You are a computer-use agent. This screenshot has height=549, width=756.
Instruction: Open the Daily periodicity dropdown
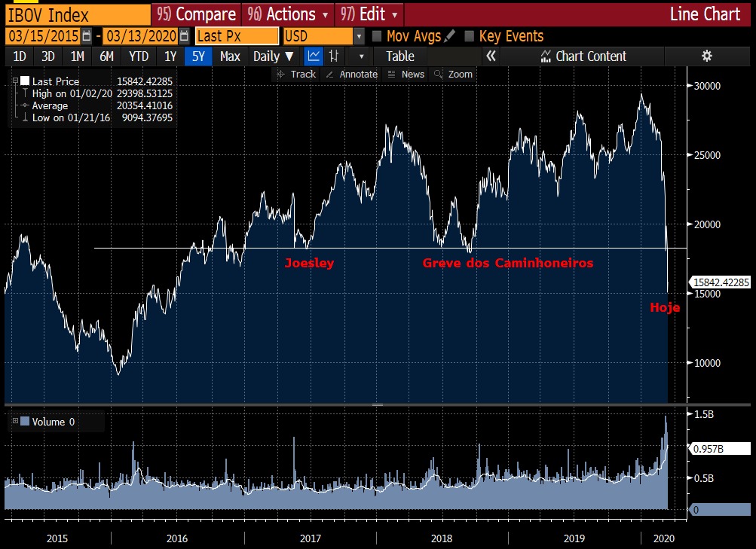click(x=273, y=56)
